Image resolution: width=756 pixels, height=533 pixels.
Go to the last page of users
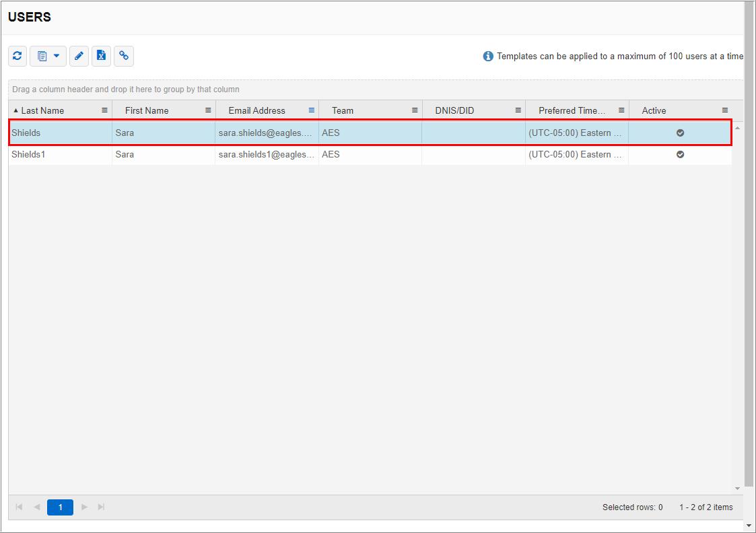click(101, 507)
